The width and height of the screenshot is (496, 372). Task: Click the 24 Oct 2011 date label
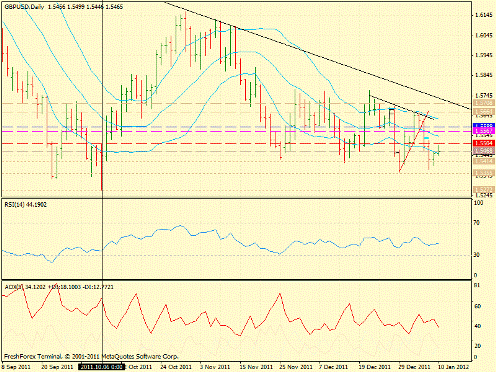(x=176, y=367)
